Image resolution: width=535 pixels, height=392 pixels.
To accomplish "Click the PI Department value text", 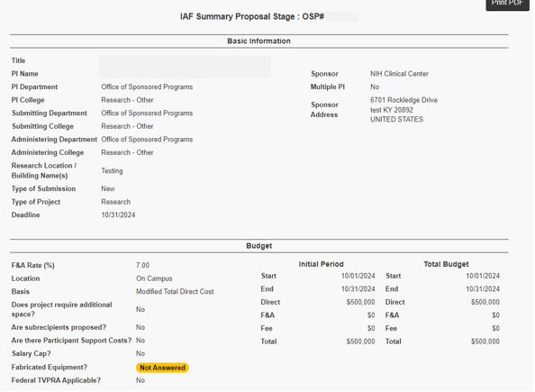I will pyautogui.click(x=147, y=87).
